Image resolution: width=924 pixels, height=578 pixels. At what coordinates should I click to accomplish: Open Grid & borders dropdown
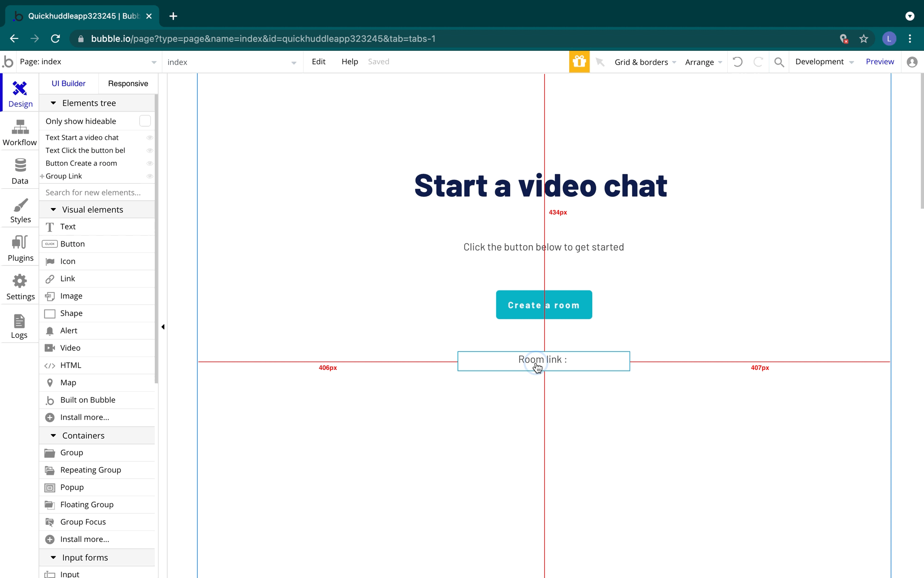coord(645,62)
